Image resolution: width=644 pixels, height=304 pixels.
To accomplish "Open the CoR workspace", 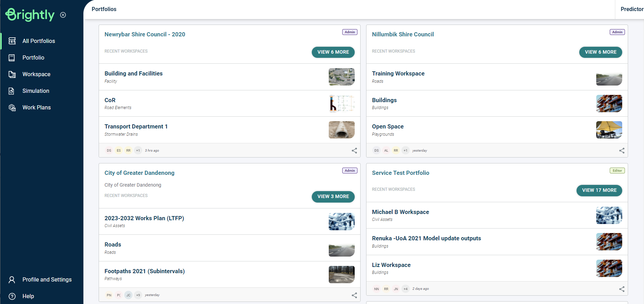I will [229, 104].
